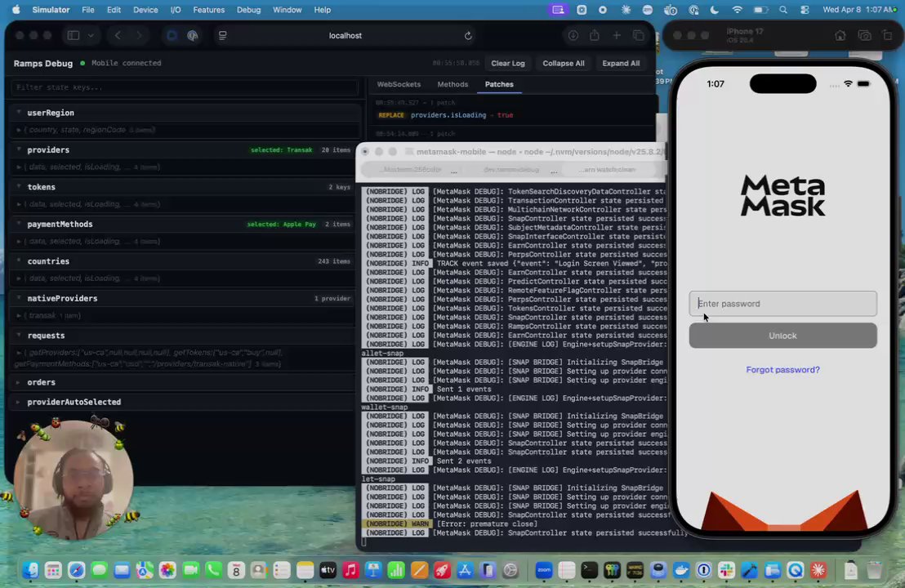The width and height of the screenshot is (905, 588).
Task: Open Photos in the Dock
Action: tap(167, 570)
